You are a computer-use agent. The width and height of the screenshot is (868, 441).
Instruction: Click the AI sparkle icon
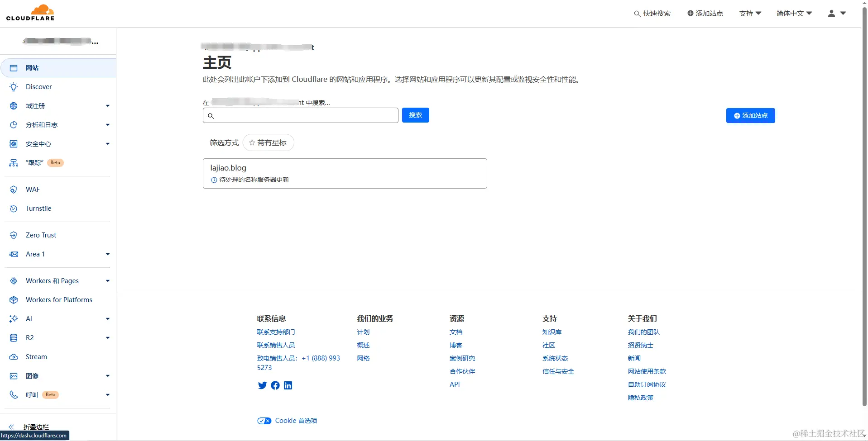tap(14, 319)
